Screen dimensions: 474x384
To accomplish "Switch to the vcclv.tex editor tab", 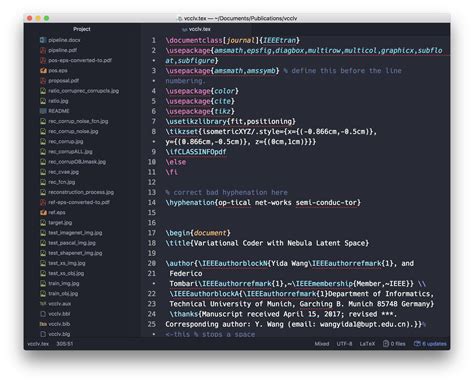I will (196, 29).
